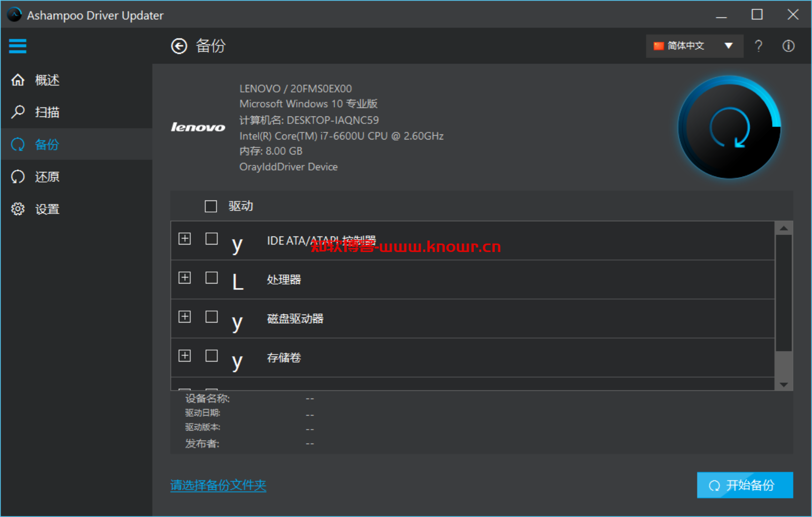Click the Ashampoo app logo in title bar
Image resolution: width=812 pixels, height=517 pixels.
tap(14, 15)
